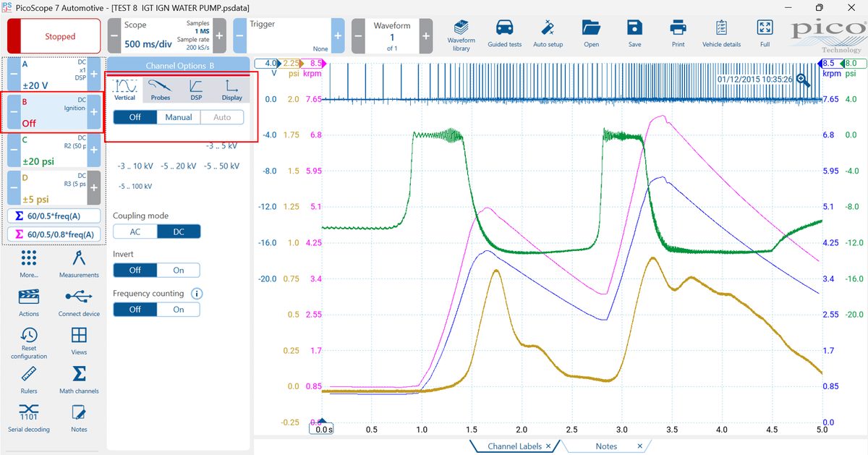The image size is (868, 455).
Task: Save the waveform file
Action: (x=634, y=34)
